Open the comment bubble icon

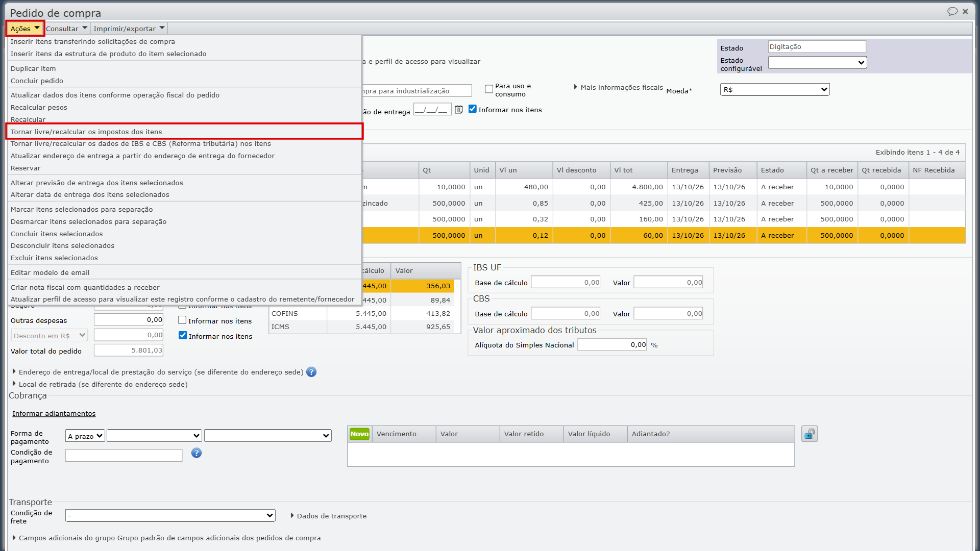pyautogui.click(x=952, y=11)
